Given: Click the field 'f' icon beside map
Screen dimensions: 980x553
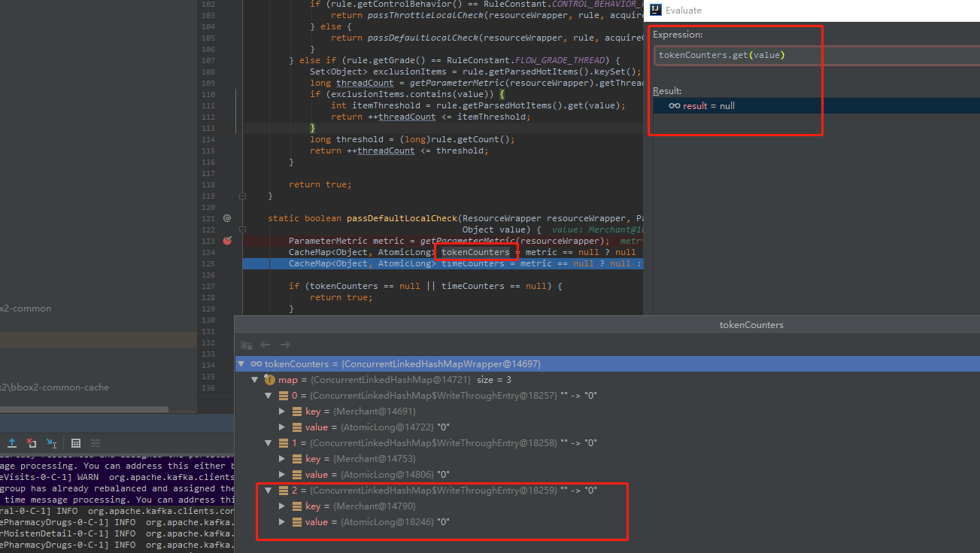Looking at the screenshot, I should point(270,380).
